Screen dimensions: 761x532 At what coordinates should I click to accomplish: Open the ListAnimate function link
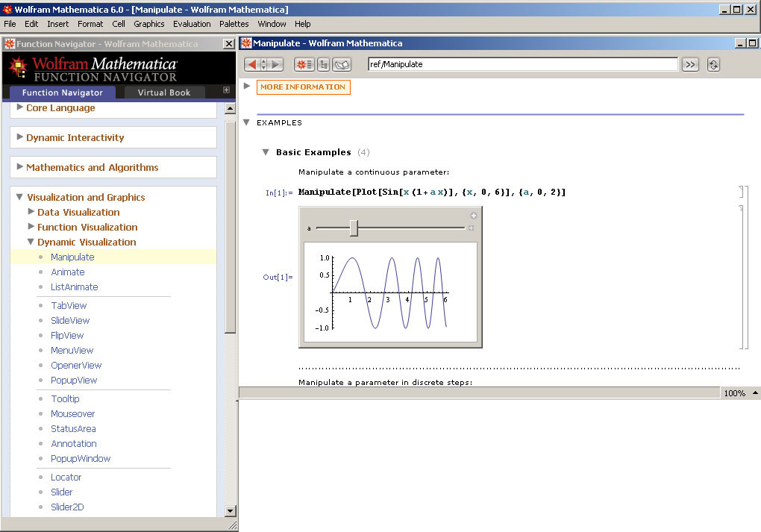(x=75, y=287)
